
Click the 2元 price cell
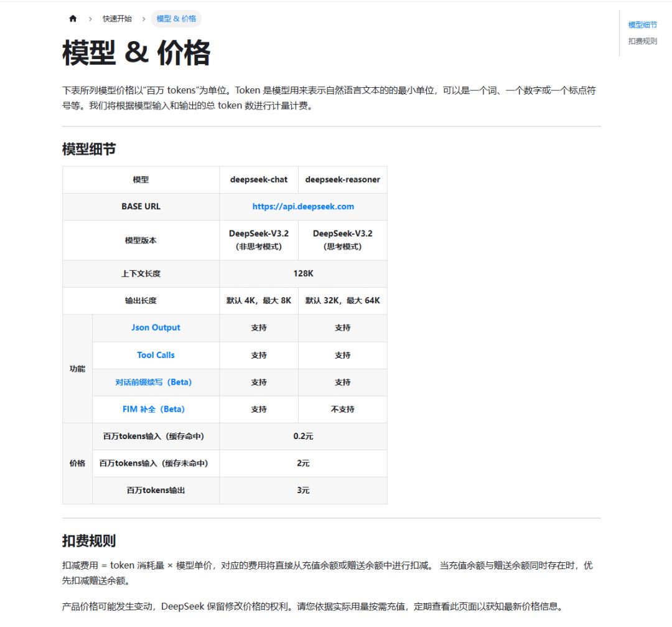click(x=303, y=463)
